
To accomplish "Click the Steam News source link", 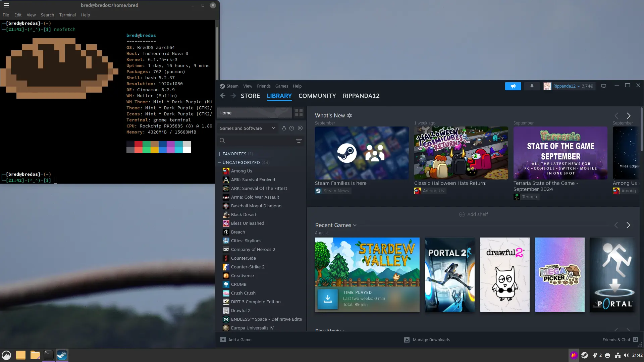I will pos(333,191).
